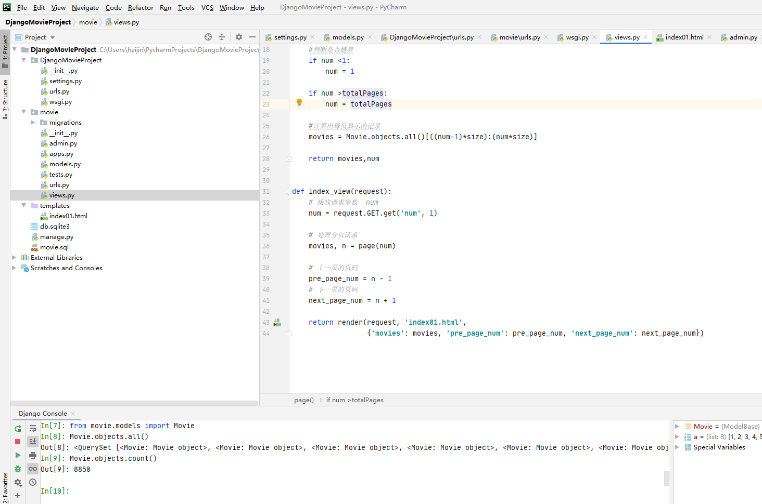
Task: Collapse the templates folder
Action: 24,206
